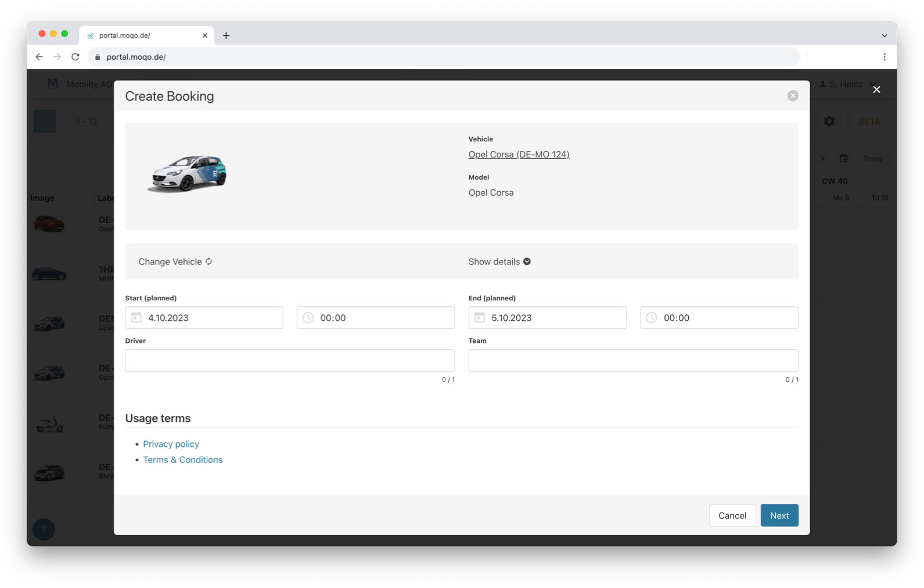Select the end time field 00:00
924x588 pixels.
pos(719,317)
